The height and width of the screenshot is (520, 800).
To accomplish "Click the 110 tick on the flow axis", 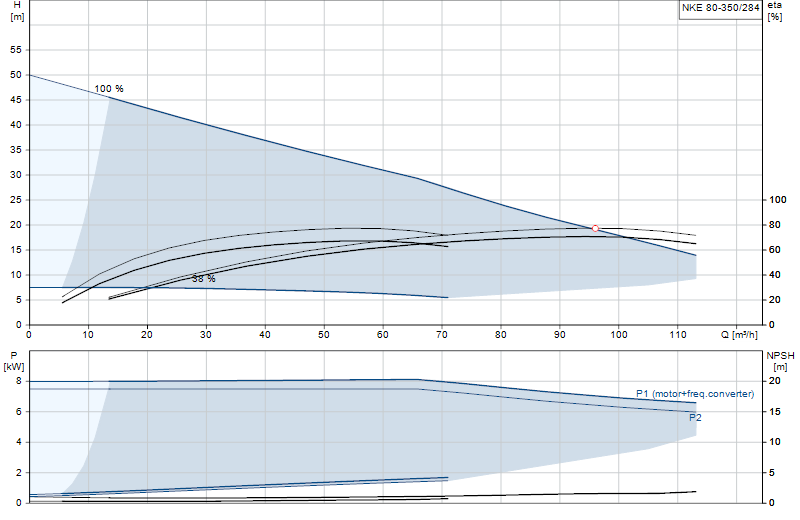I will (x=678, y=335).
